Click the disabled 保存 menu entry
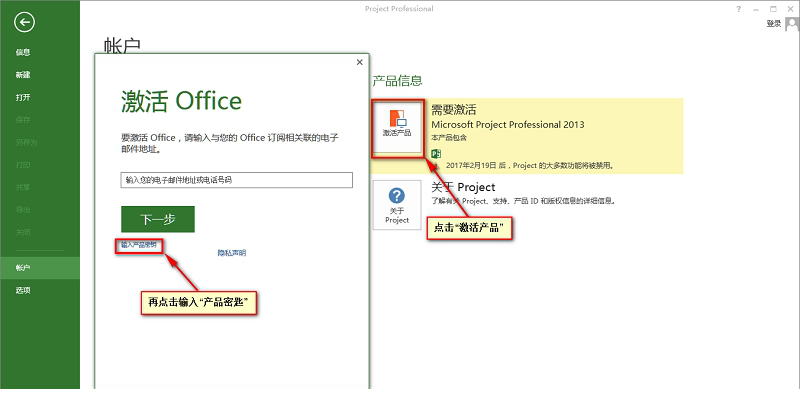Viewport: 800px width, 404px height. pos(22,119)
